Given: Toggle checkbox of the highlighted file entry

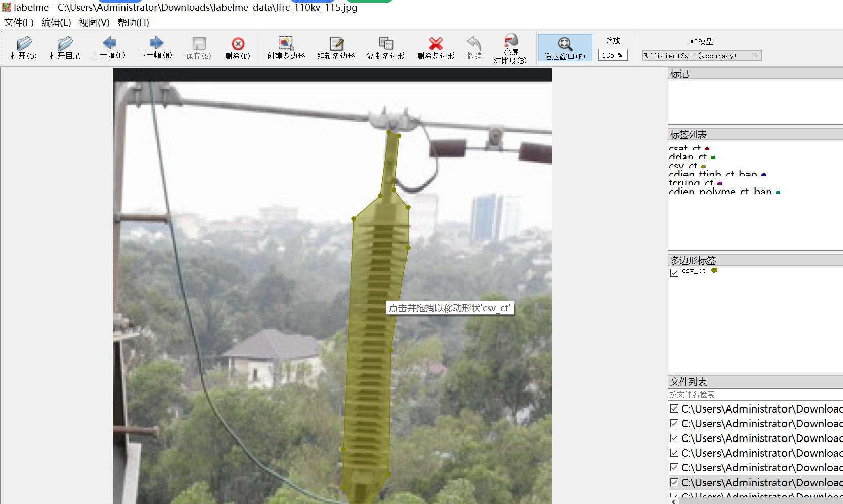Looking at the screenshot, I should tap(674, 483).
